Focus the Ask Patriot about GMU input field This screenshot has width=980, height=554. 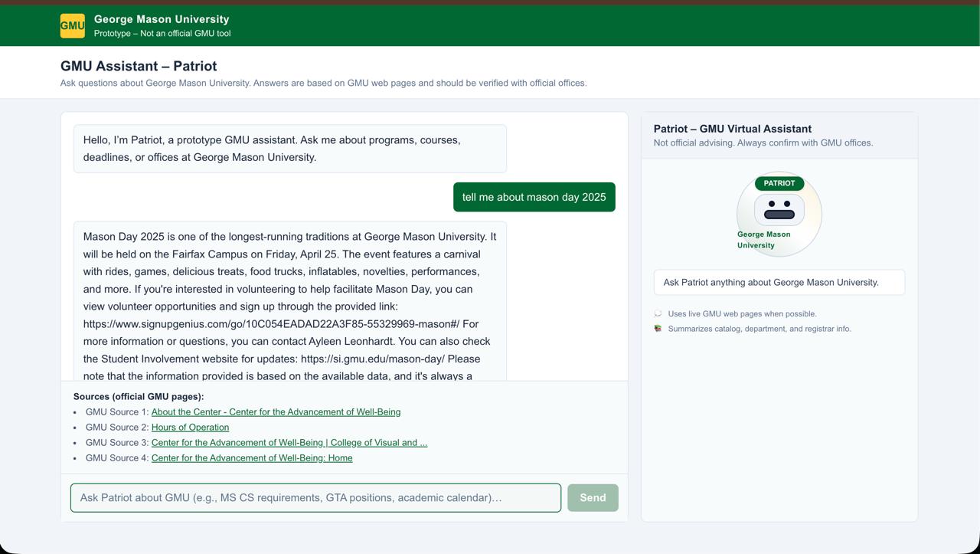click(x=315, y=498)
